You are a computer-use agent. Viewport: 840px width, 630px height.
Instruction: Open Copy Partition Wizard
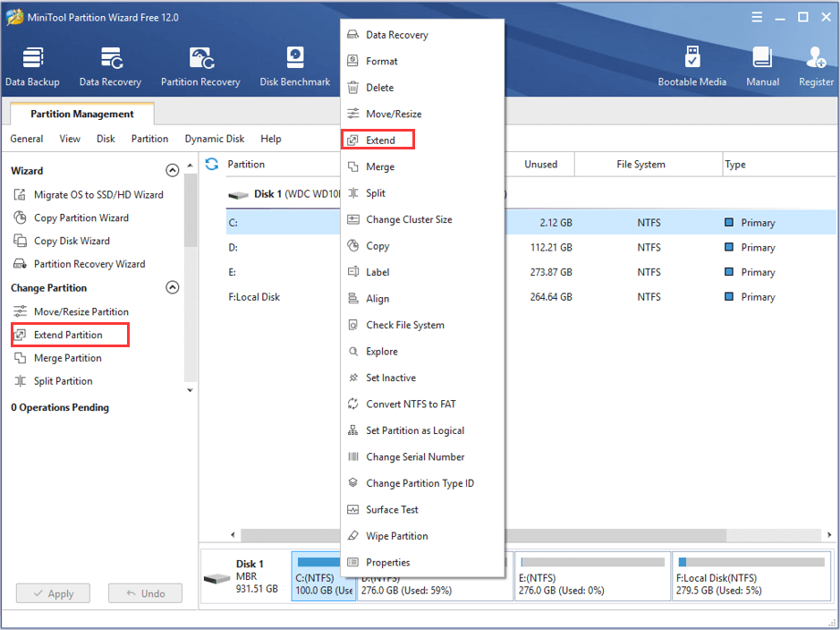(x=72, y=217)
